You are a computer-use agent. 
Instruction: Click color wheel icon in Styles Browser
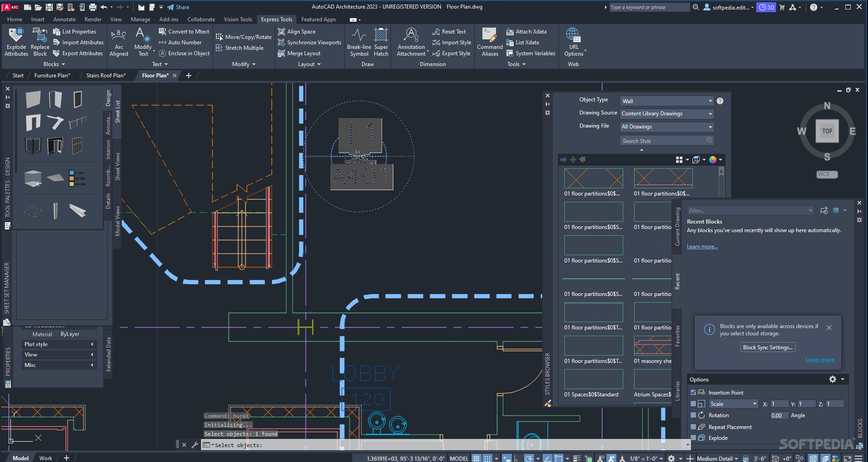tap(712, 160)
